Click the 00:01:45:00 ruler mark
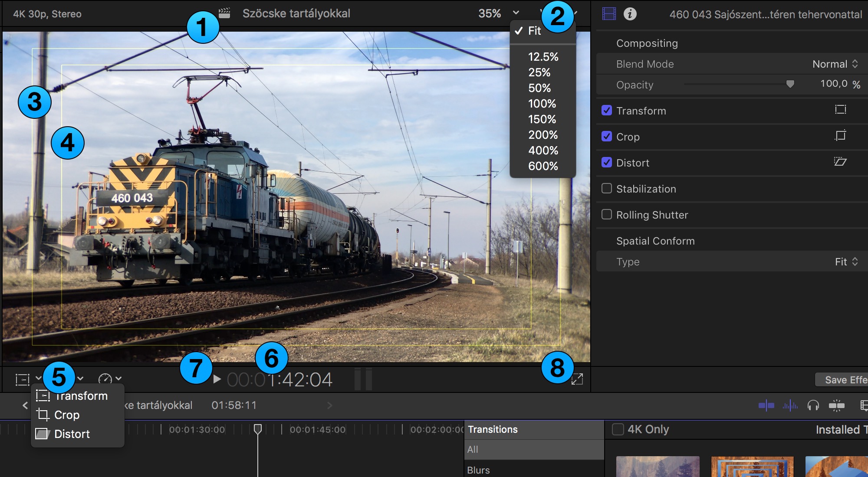This screenshot has height=477, width=868. [318, 430]
